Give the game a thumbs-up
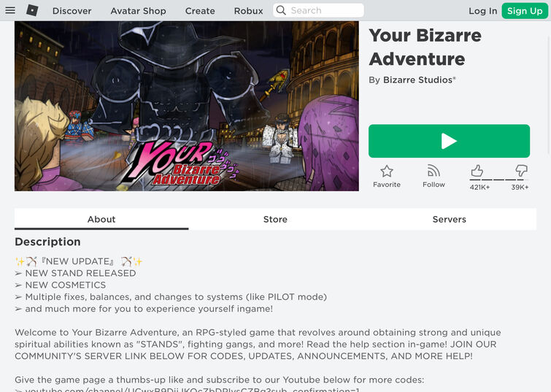551x392 pixels. pos(477,171)
